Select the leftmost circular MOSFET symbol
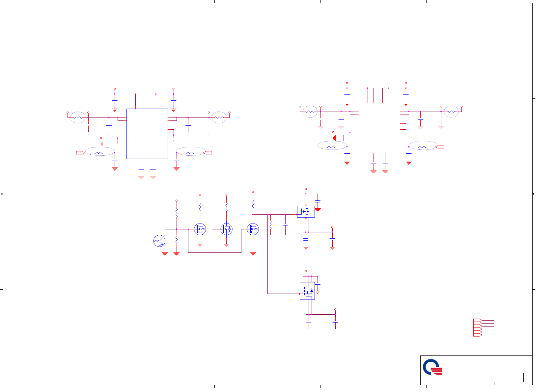This screenshot has width=555, height=392. pos(200,229)
